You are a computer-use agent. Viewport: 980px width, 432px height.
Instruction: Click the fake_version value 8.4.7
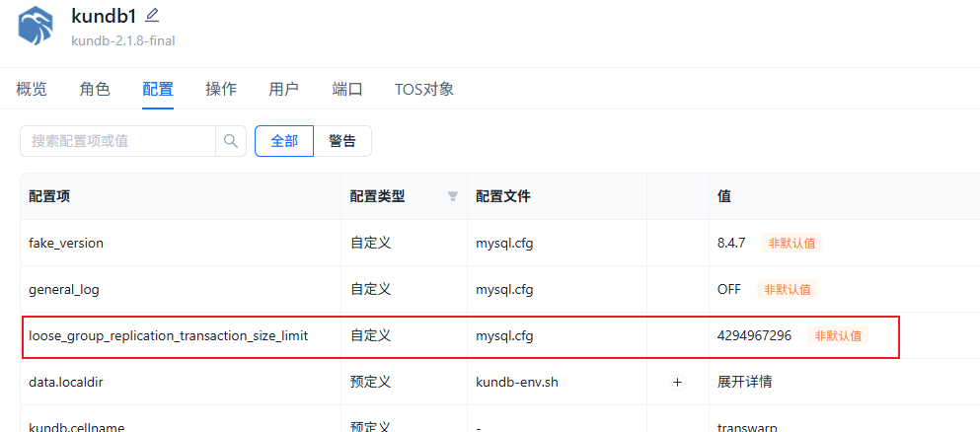731,243
